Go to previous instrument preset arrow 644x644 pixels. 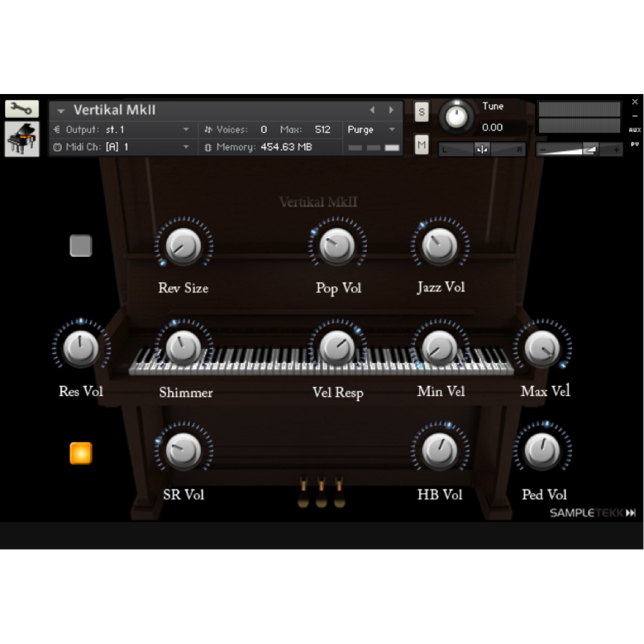372,110
